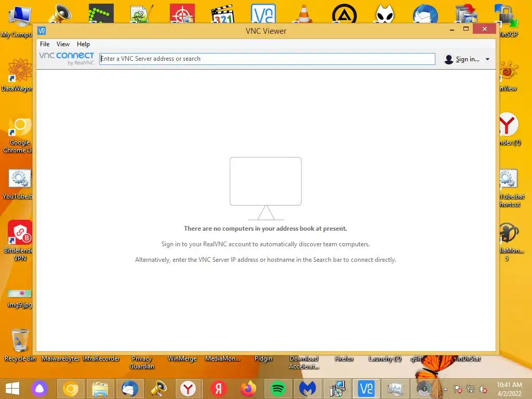Select the Recycle Bin desktop icon

(x=20, y=345)
